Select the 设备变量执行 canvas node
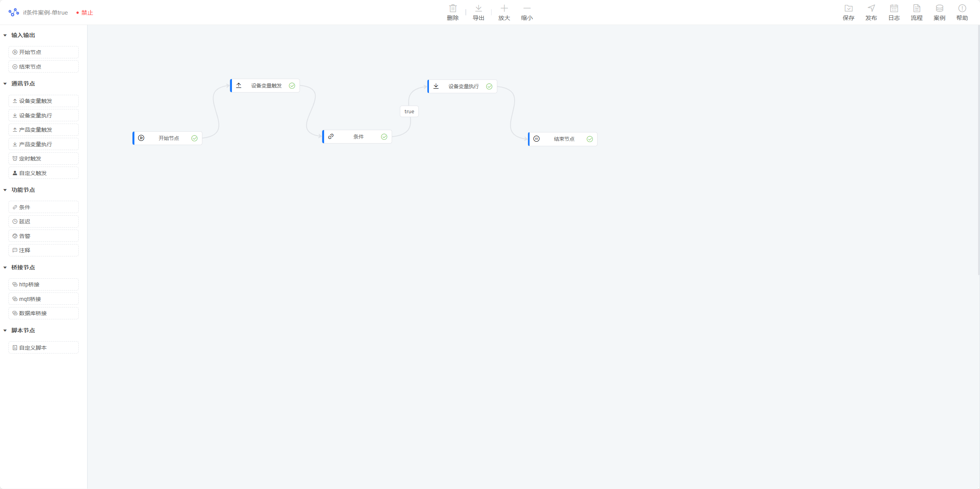Image resolution: width=980 pixels, height=489 pixels. 463,87
